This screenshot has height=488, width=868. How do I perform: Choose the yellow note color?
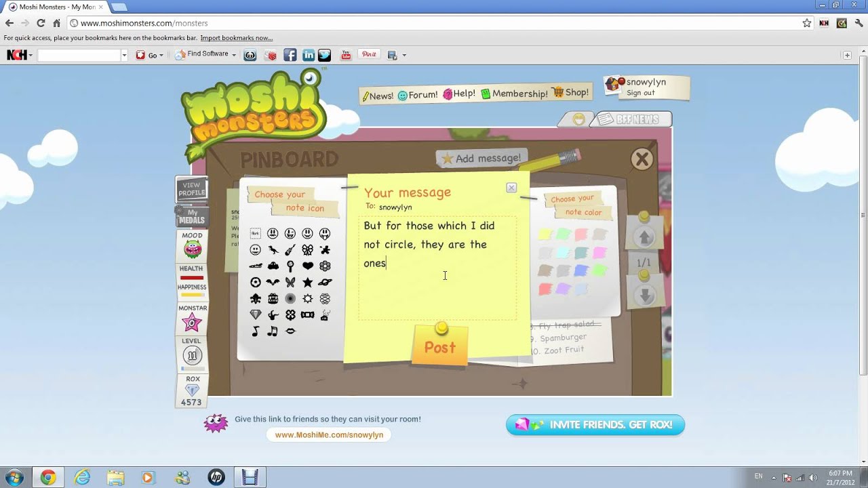(x=545, y=235)
